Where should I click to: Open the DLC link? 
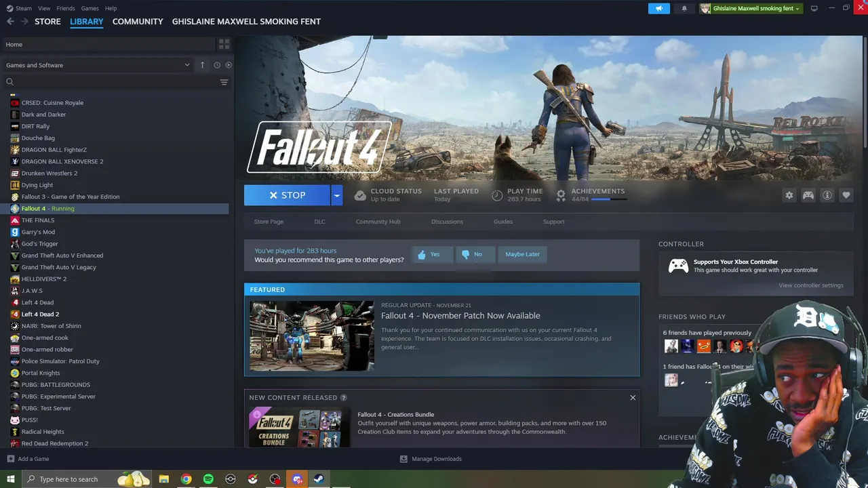319,222
